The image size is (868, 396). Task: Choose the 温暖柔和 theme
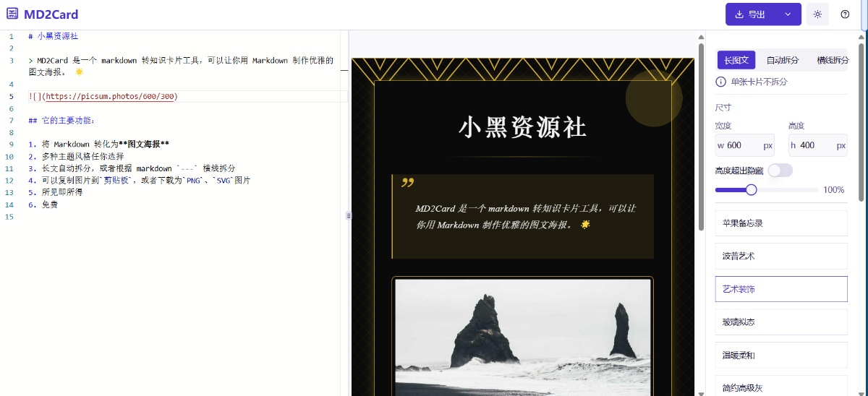781,356
